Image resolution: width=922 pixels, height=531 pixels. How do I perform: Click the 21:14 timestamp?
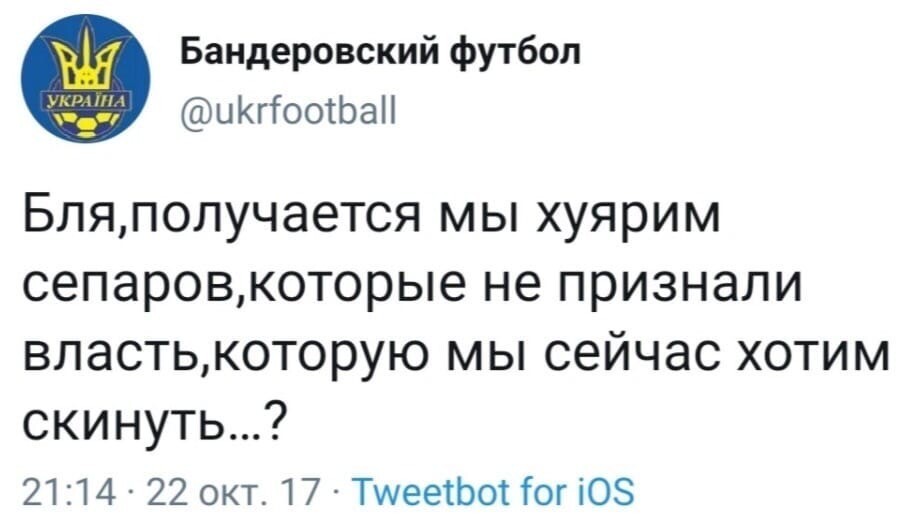click(x=70, y=493)
